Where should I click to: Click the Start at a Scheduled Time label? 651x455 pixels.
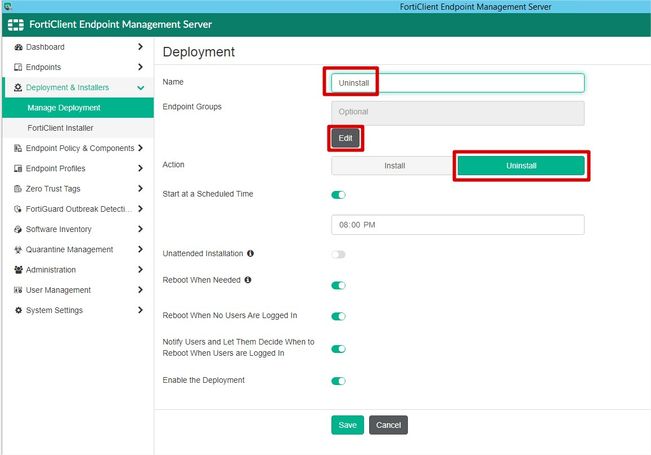coord(208,194)
